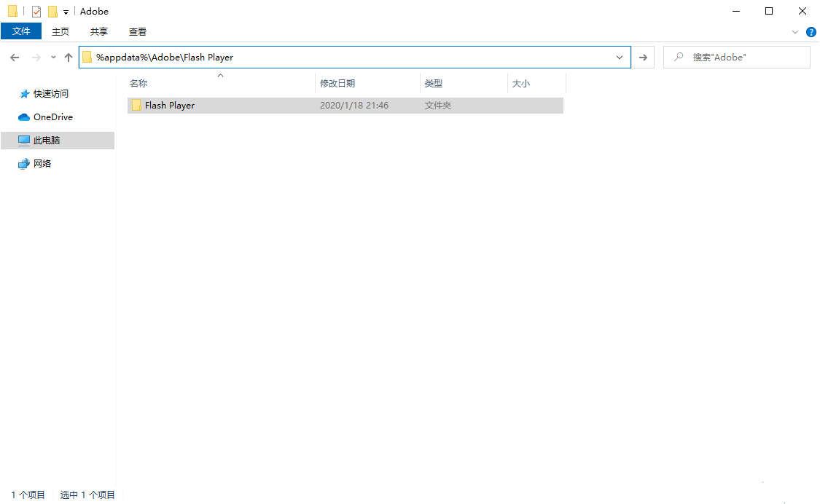This screenshot has height=504, width=820.
Task: Click the 快速访问 star icon
Action: point(24,94)
